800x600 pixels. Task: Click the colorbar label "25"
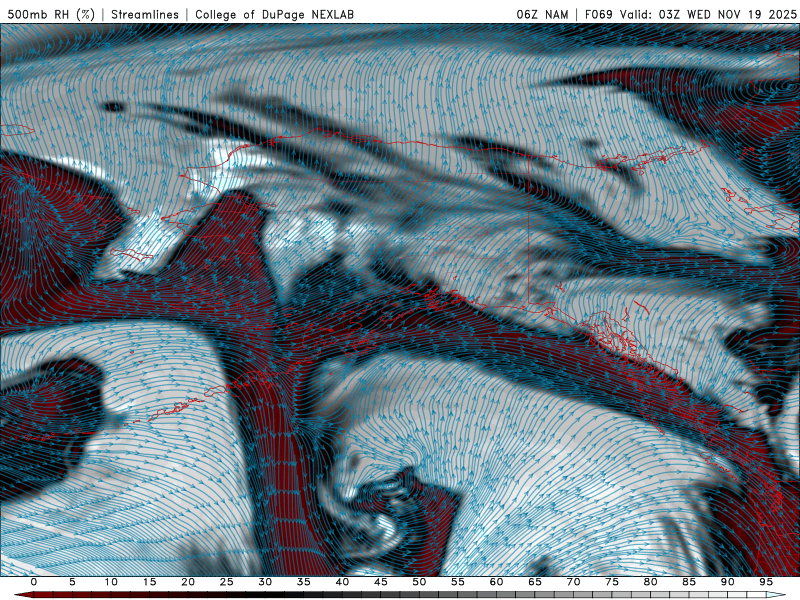point(227,582)
